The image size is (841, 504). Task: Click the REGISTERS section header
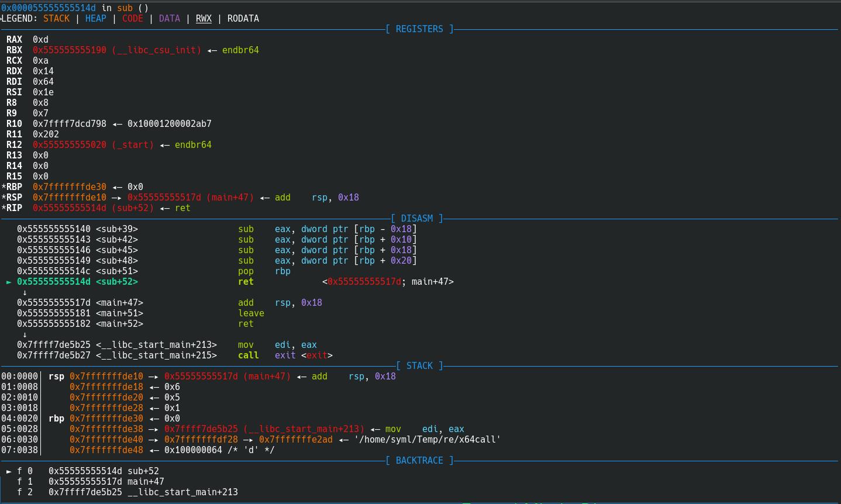point(419,29)
